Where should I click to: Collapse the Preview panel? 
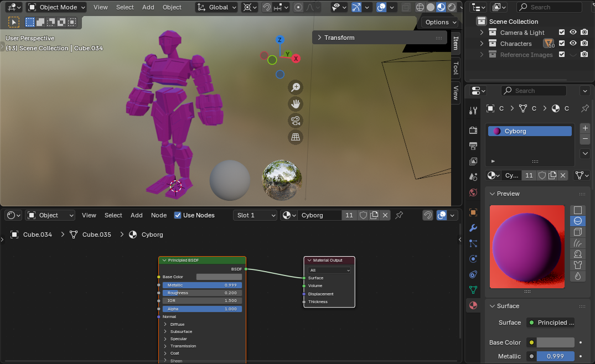[492, 194]
